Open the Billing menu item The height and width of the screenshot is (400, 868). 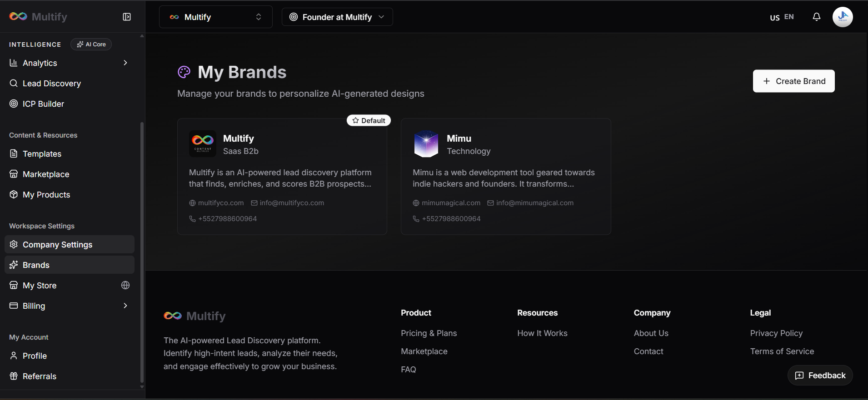[x=34, y=306]
